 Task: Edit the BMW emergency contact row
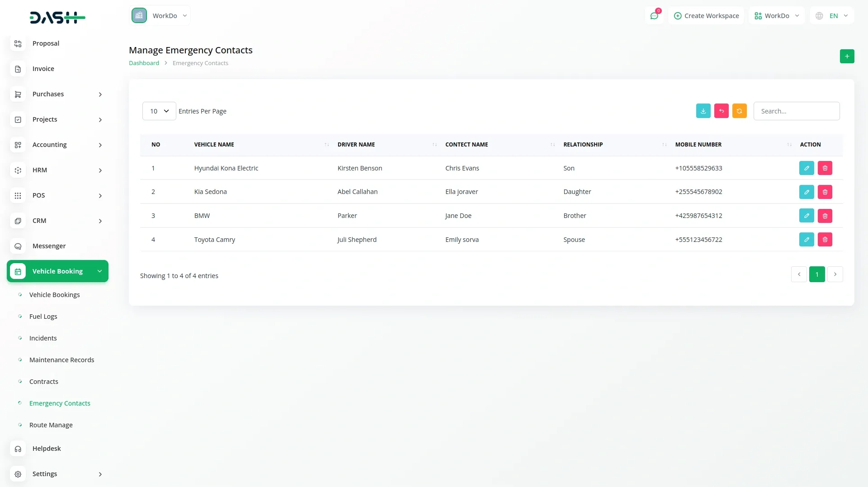click(806, 216)
